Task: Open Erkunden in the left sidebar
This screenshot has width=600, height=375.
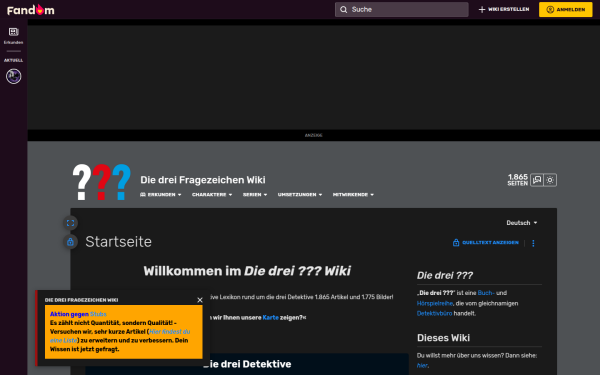Action: click(13, 36)
